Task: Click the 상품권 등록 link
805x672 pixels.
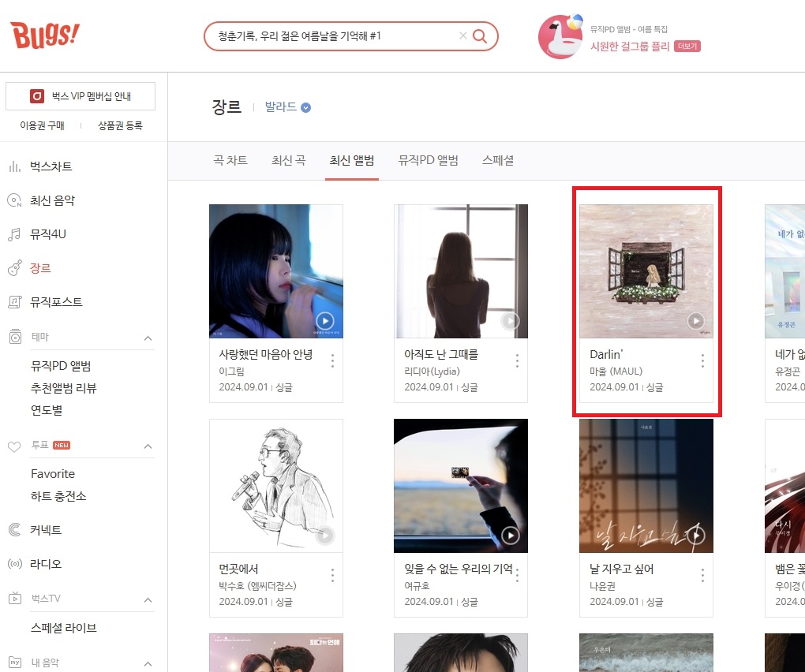Action: (120, 125)
